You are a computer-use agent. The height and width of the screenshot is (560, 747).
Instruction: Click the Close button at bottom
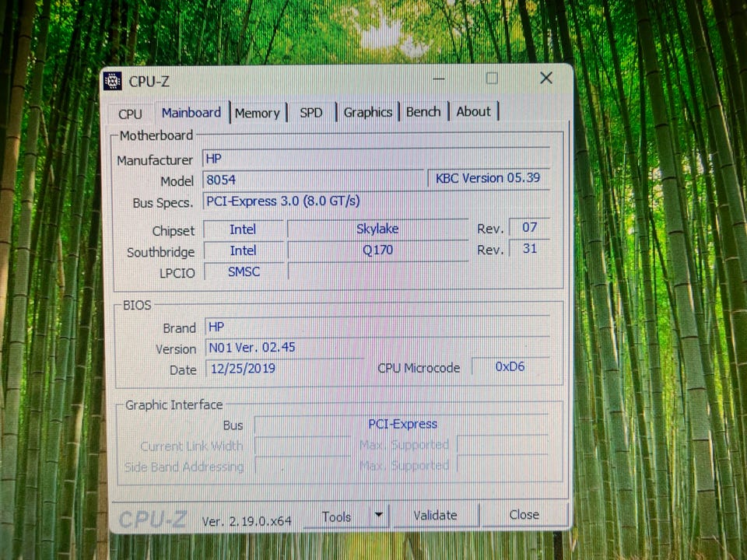pos(524,515)
